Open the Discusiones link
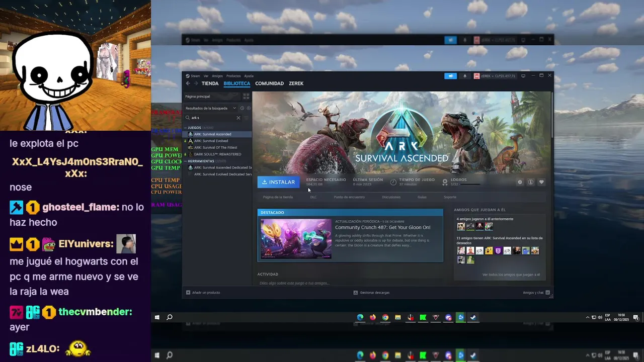644x362 pixels. point(391,197)
